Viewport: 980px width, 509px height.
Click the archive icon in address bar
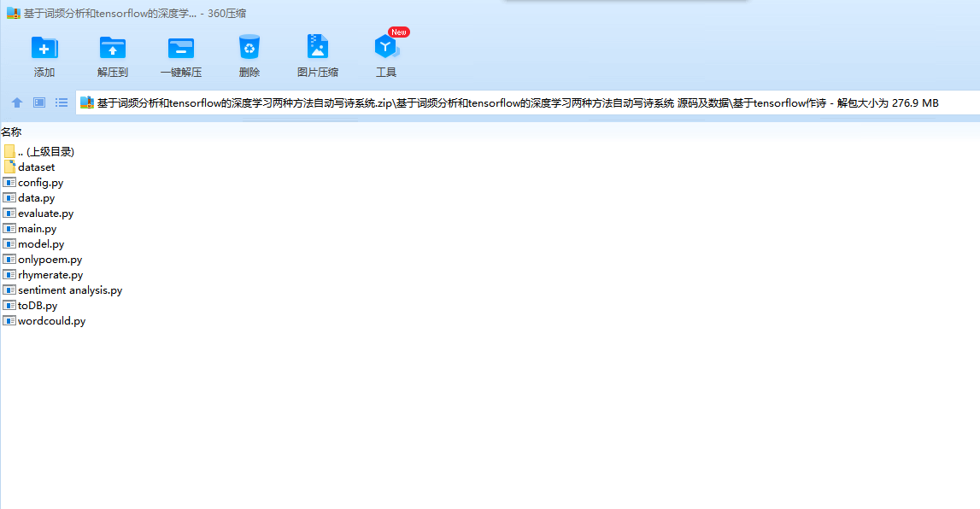pyautogui.click(x=87, y=102)
